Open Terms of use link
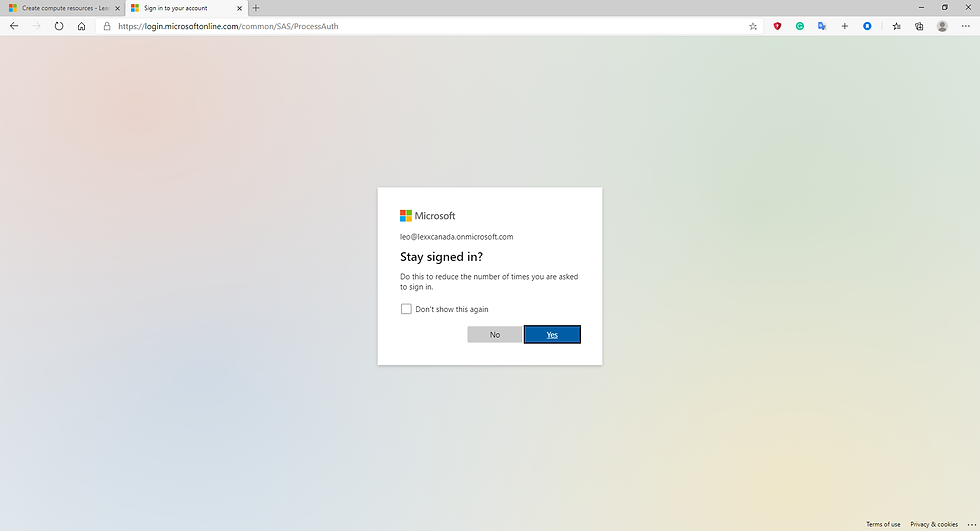This screenshot has height=531, width=980. click(x=883, y=524)
